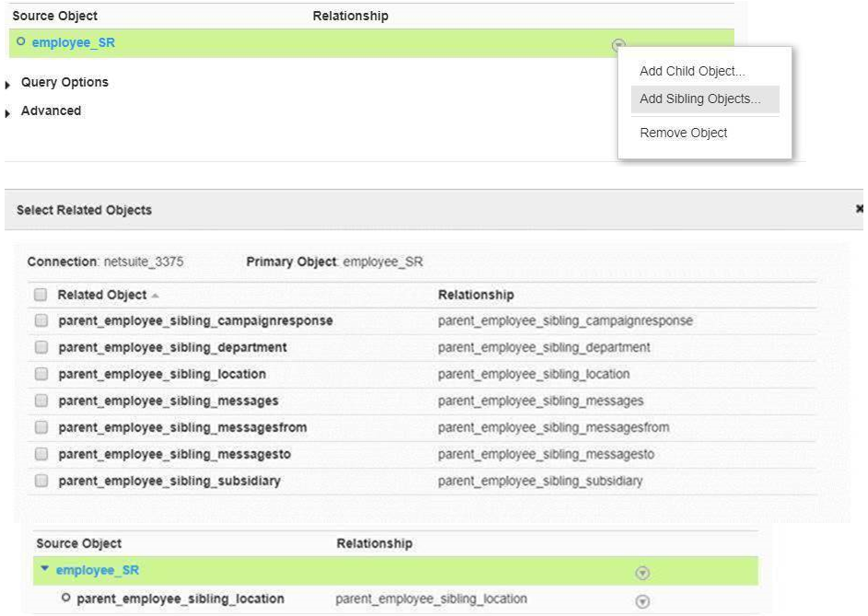Check parent_employee_sibling_messagesto checkbox

click(x=41, y=454)
